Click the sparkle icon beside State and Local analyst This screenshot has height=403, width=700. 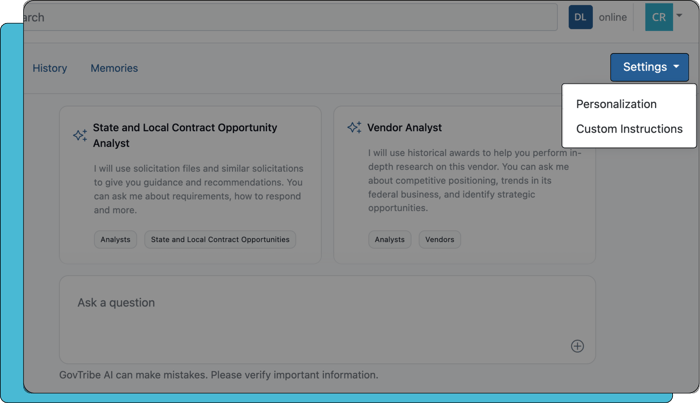(80, 135)
